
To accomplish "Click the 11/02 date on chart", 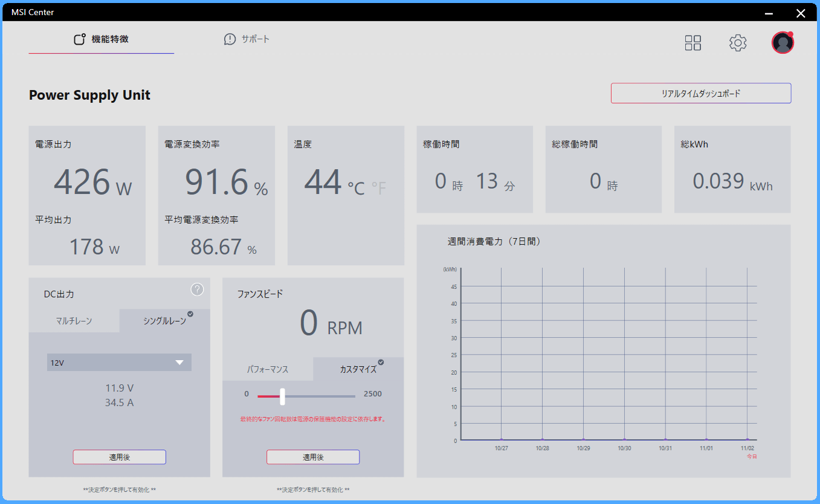I will click(747, 448).
